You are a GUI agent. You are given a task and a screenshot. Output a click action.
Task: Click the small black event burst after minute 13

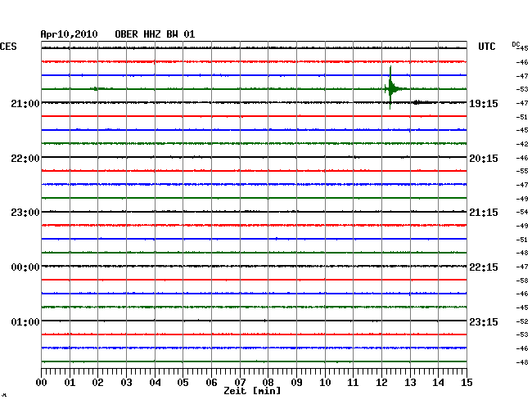point(421,102)
